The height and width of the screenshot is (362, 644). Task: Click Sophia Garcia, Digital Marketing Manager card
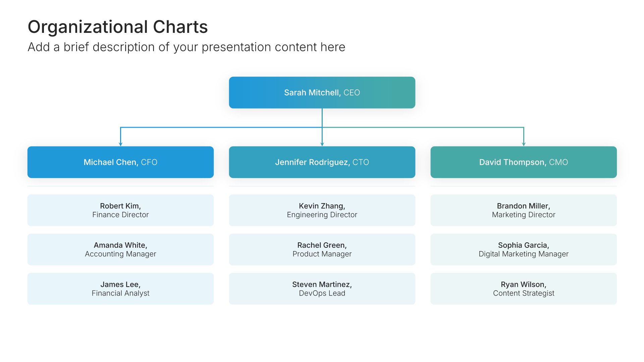coord(524,249)
